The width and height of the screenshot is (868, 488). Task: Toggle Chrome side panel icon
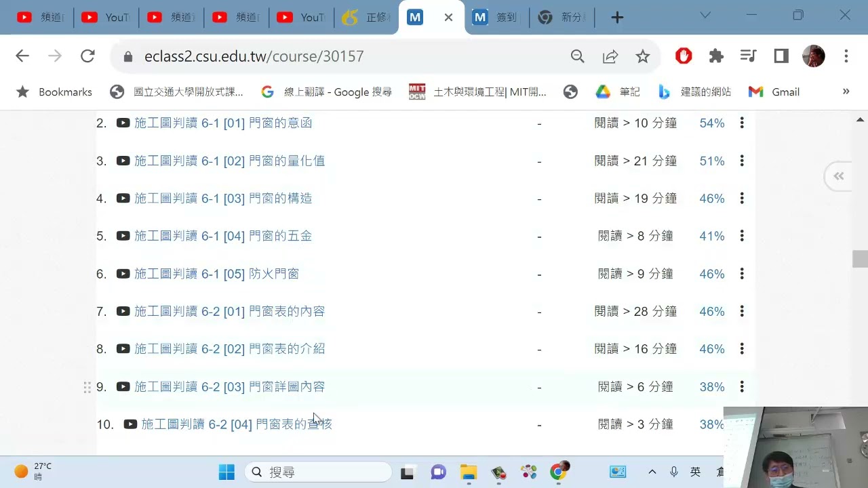click(x=781, y=56)
